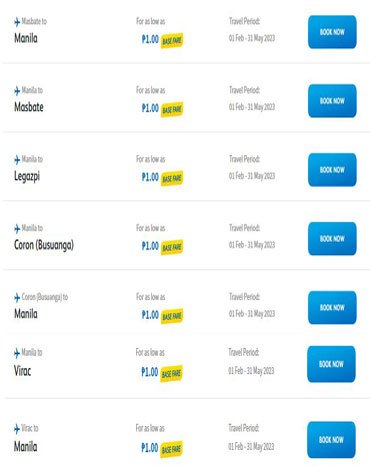
Task: Click airplane icon beside Masbate to Manila
Action: [x=17, y=22]
